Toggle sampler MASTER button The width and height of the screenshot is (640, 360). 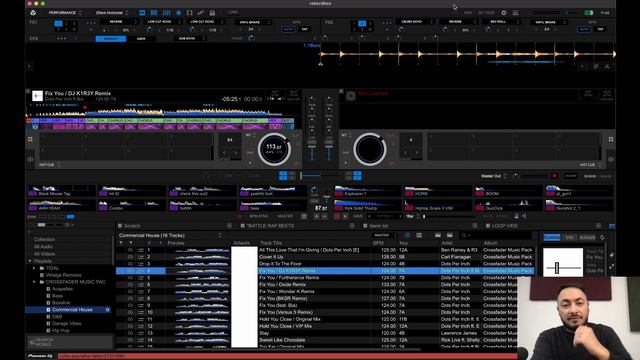point(285,216)
